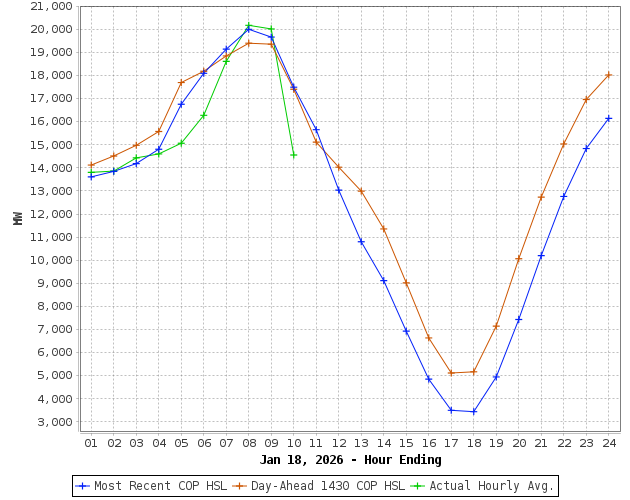
Task: Click the 20,000 label on the y-axis
Action: coord(51,29)
